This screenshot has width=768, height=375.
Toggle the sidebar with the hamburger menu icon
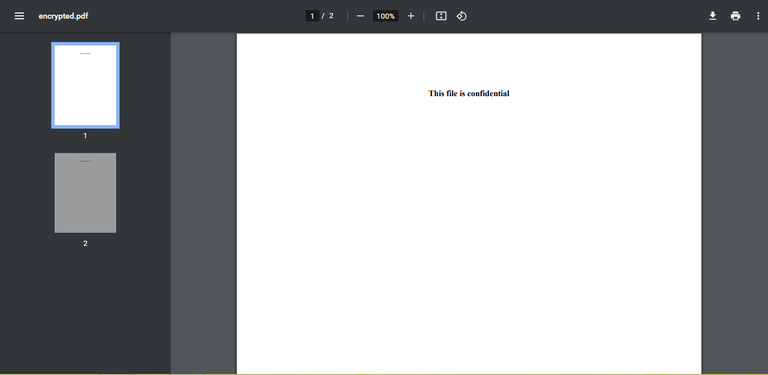click(x=19, y=16)
